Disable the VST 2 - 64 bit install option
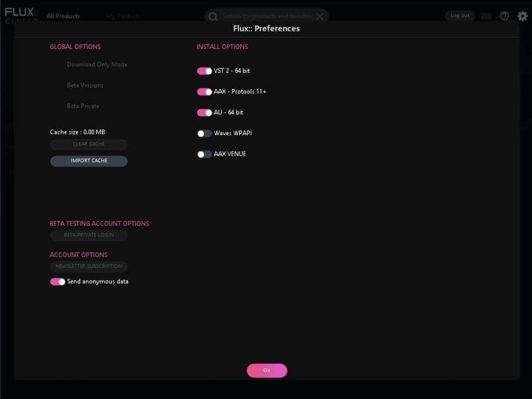 [x=205, y=71]
